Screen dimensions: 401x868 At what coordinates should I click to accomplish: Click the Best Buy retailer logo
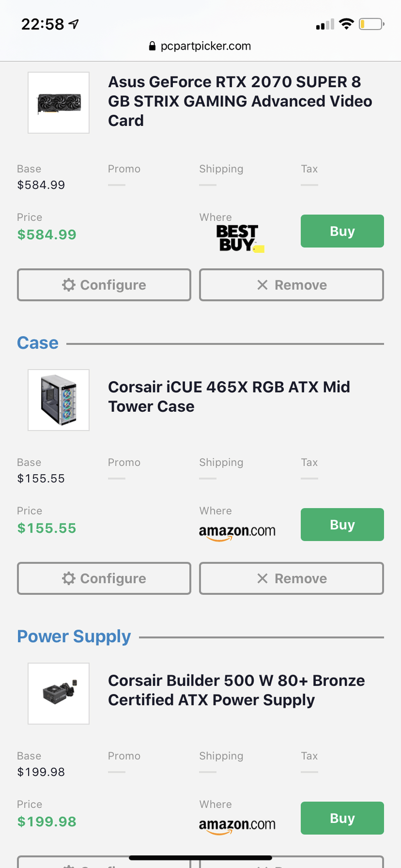[x=237, y=238]
